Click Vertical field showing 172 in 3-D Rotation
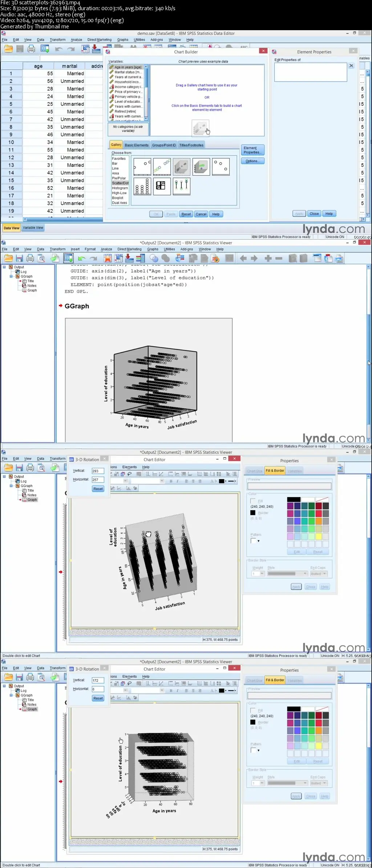Viewport: 372px width, 868px height. pyautogui.click(x=98, y=680)
